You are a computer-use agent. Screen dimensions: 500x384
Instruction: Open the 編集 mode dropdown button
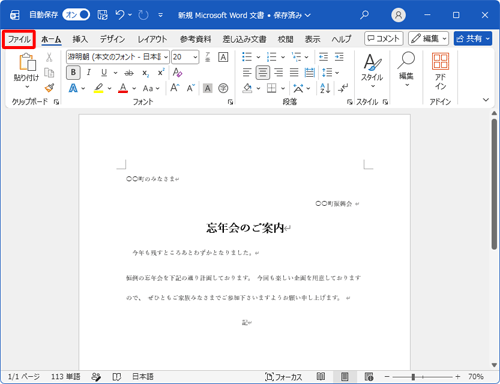428,39
